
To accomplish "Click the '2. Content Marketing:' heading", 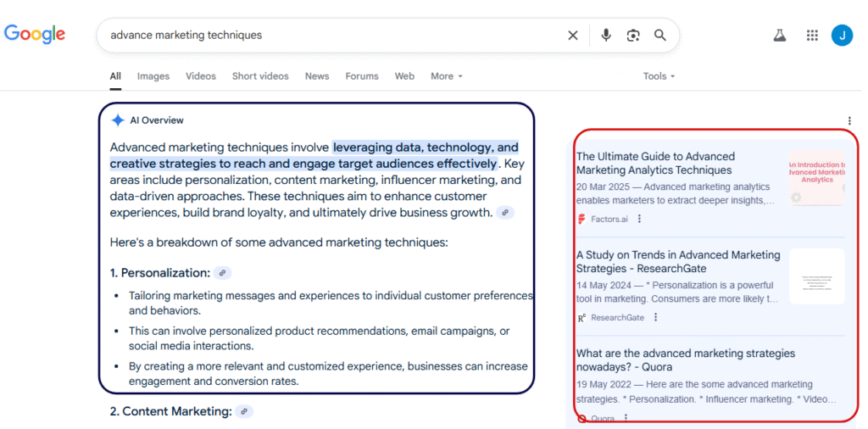I will [171, 411].
